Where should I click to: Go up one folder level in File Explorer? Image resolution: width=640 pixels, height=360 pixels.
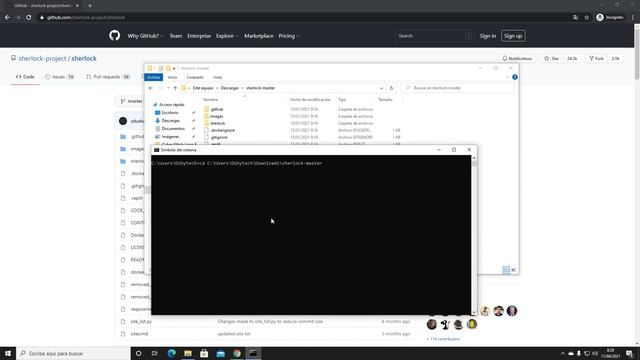click(175, 88)
